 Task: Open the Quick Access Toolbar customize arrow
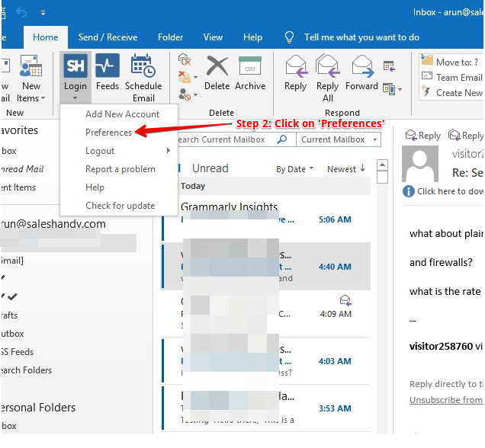pos(43,13)
